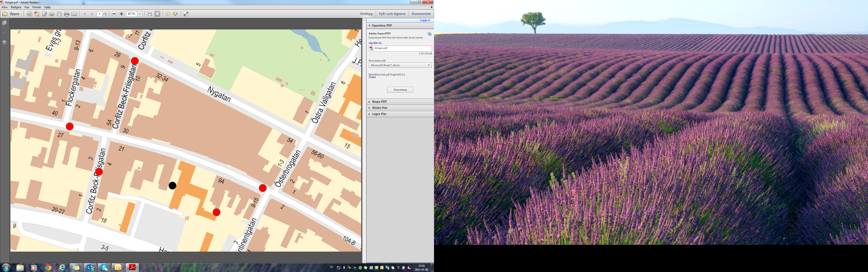Viewport: 868px width, 272px height.
Task: Click the Logga in link
Action: 425,20
